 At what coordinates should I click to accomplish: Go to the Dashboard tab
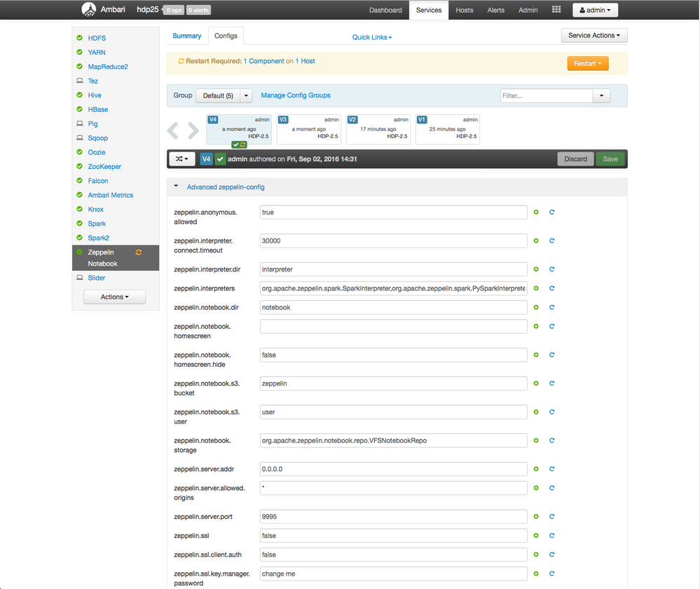coord(385,10)
